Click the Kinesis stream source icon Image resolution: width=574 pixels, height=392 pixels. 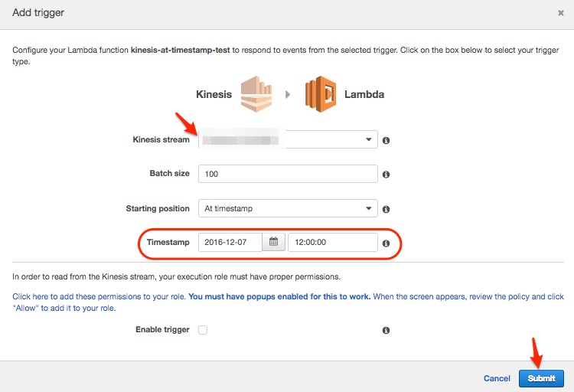click(x=256, y=94)
